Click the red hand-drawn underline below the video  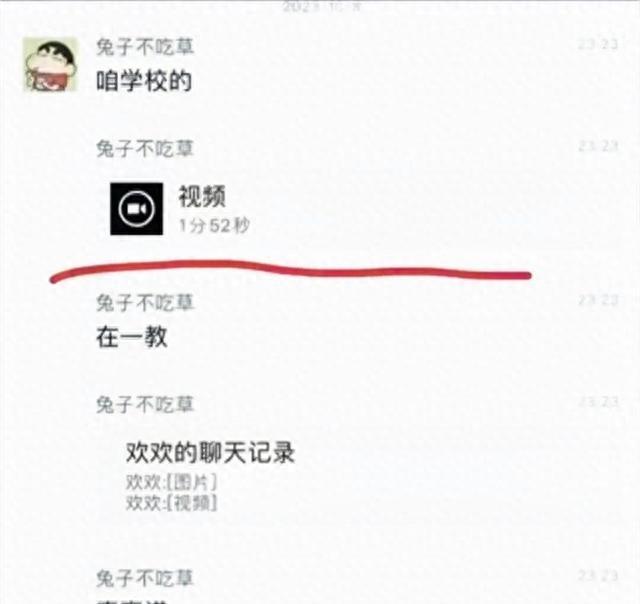[290, 271]
